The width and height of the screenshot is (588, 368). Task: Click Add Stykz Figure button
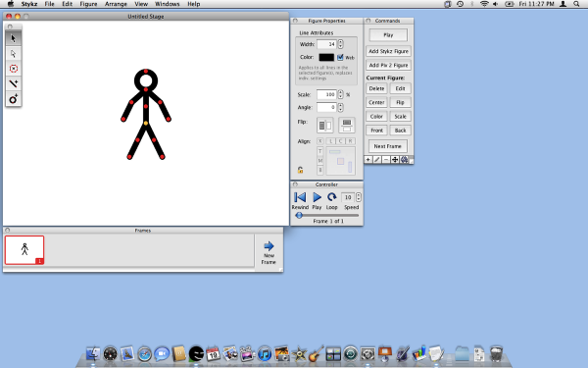(388, 51)
